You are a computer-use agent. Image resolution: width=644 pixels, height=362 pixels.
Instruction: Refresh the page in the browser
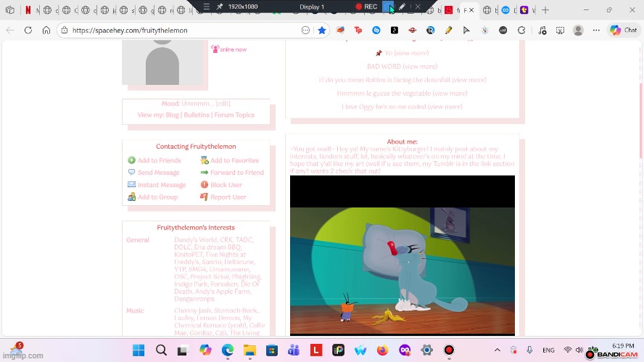point(28,30)
